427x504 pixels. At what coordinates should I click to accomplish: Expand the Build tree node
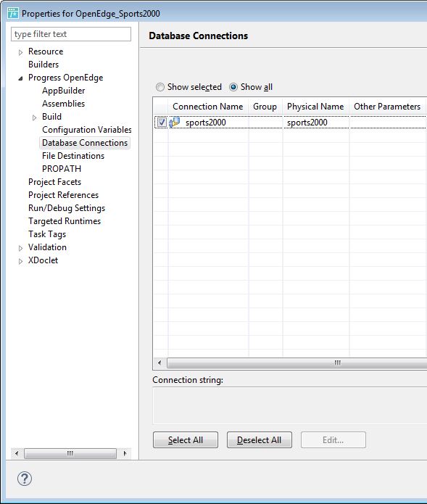pos(34,117)
